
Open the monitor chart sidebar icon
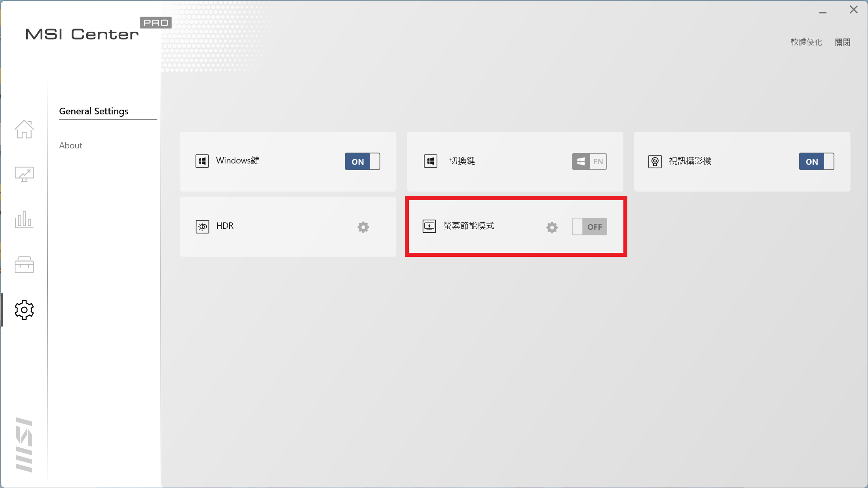point(24,174)
